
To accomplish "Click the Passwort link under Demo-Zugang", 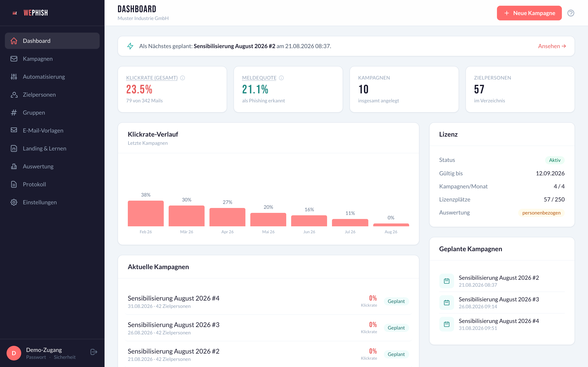I will tap(36, 357).
